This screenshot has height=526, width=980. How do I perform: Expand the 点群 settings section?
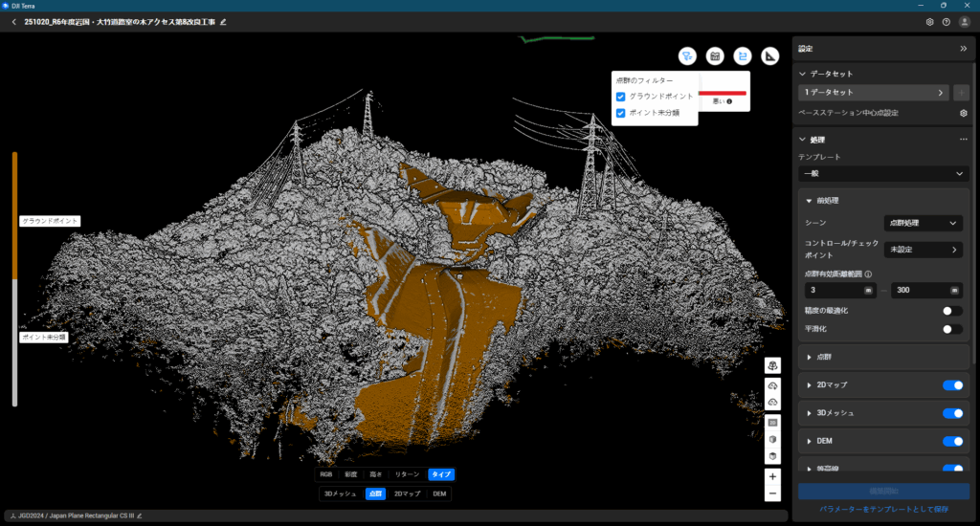pos(823,356)
